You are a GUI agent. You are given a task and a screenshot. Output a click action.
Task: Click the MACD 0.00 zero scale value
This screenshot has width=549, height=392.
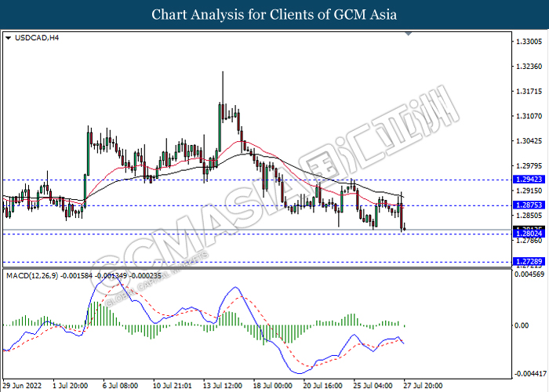click(522, 325)
